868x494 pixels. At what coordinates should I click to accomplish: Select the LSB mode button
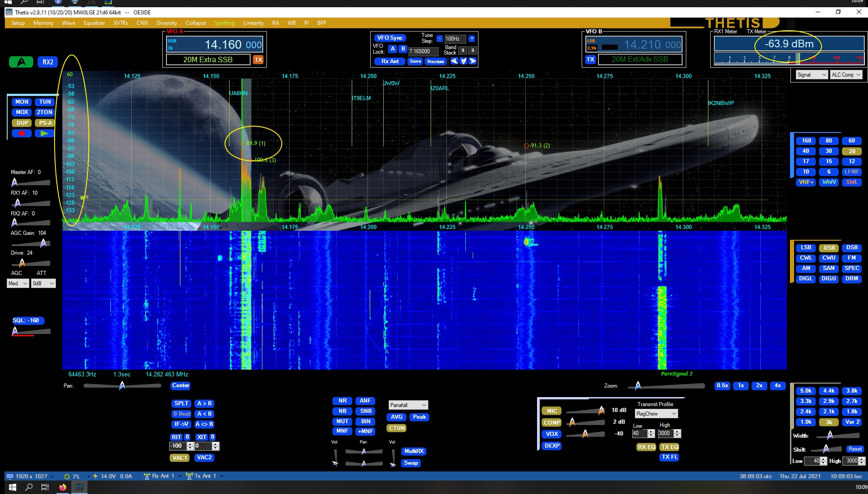point(806,248)
